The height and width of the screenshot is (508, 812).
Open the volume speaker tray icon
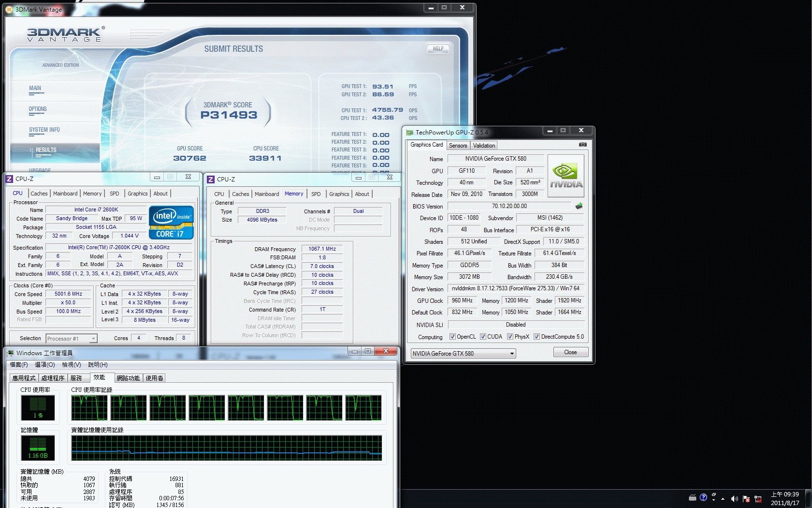[734, 499]
